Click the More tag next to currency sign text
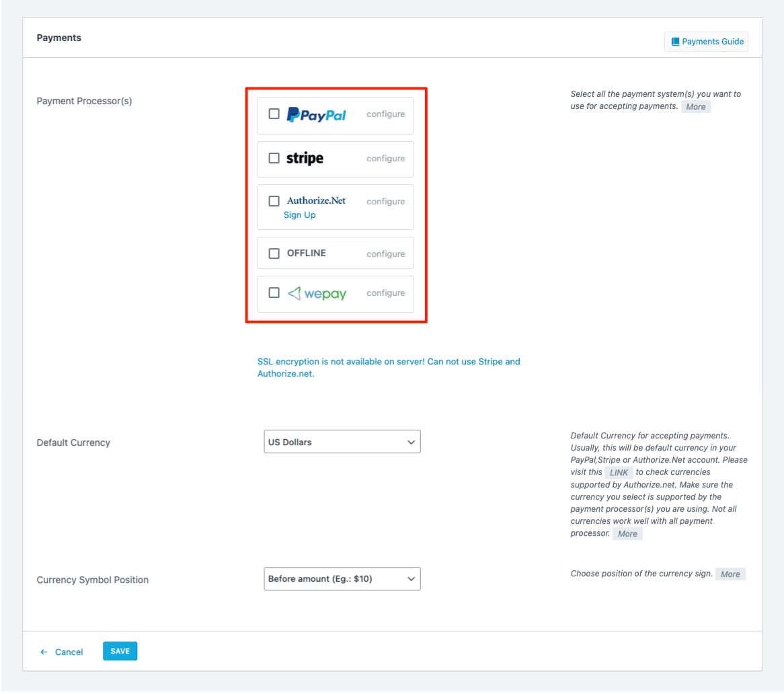The height and width of the screenshot is (694, 784). (x=730, y=574)
